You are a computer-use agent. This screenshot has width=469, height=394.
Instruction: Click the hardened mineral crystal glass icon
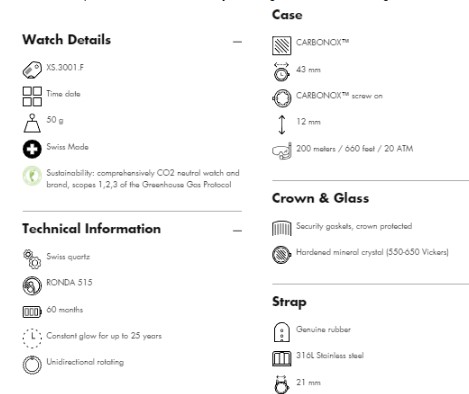[282, 255]
